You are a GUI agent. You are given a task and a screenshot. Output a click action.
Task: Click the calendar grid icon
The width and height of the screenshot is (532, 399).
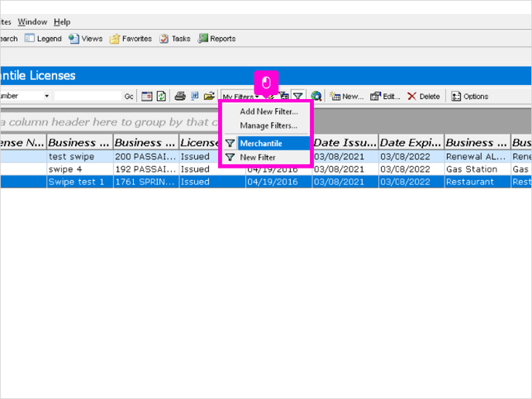coord(147,97)
